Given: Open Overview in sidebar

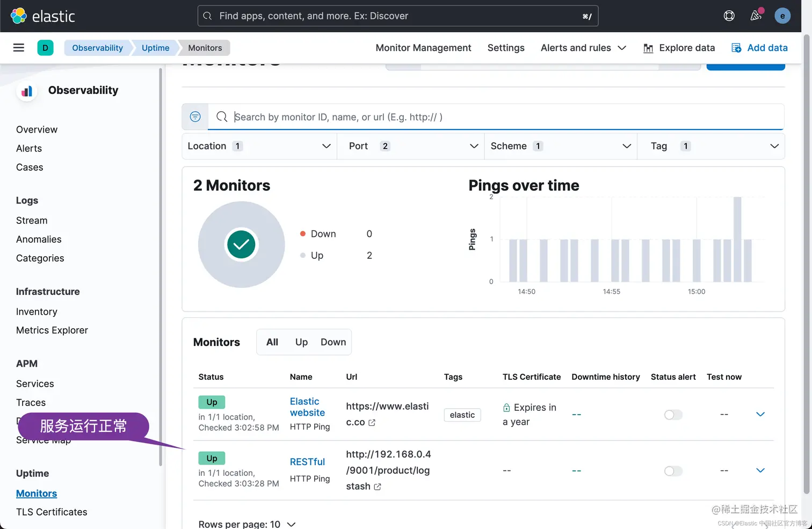Looking at the screenshot, I should point(37,129).
